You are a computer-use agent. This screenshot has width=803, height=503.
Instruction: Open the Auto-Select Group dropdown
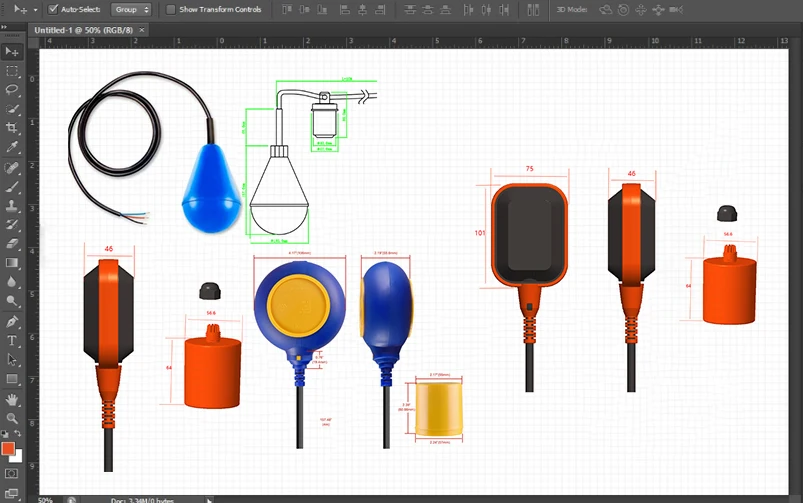coord(131,9)
